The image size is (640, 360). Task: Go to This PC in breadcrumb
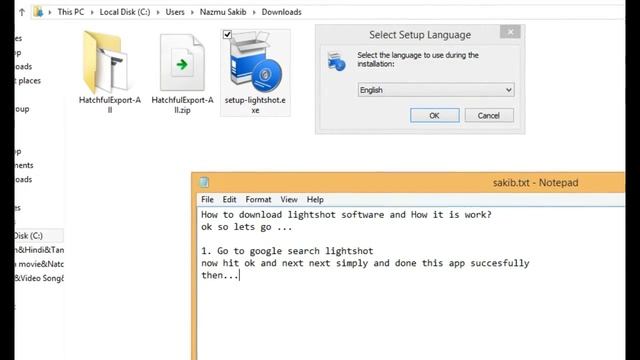tap(71, 12)
